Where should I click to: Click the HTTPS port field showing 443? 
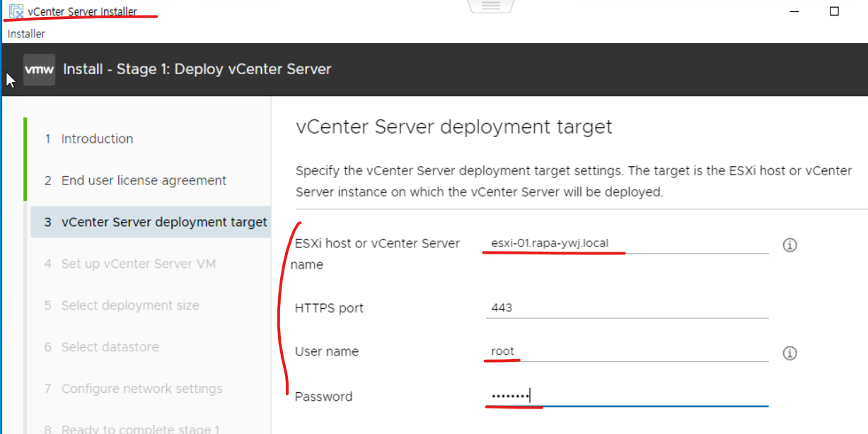click(x=627, y=308)
